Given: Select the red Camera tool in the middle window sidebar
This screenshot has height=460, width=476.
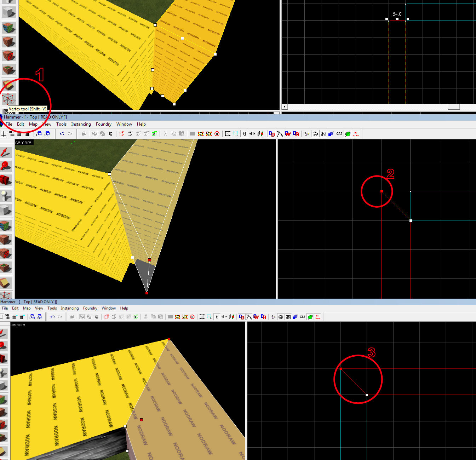Looking at the screenshot, I should (x=6, y=180).
